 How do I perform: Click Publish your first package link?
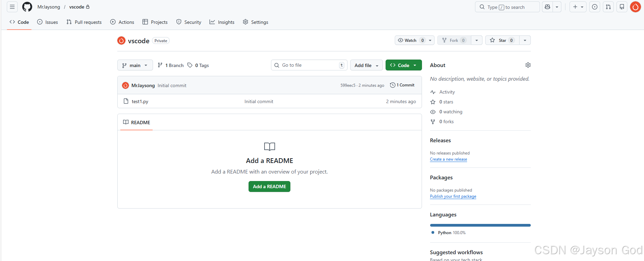click(x=453, y=196)
